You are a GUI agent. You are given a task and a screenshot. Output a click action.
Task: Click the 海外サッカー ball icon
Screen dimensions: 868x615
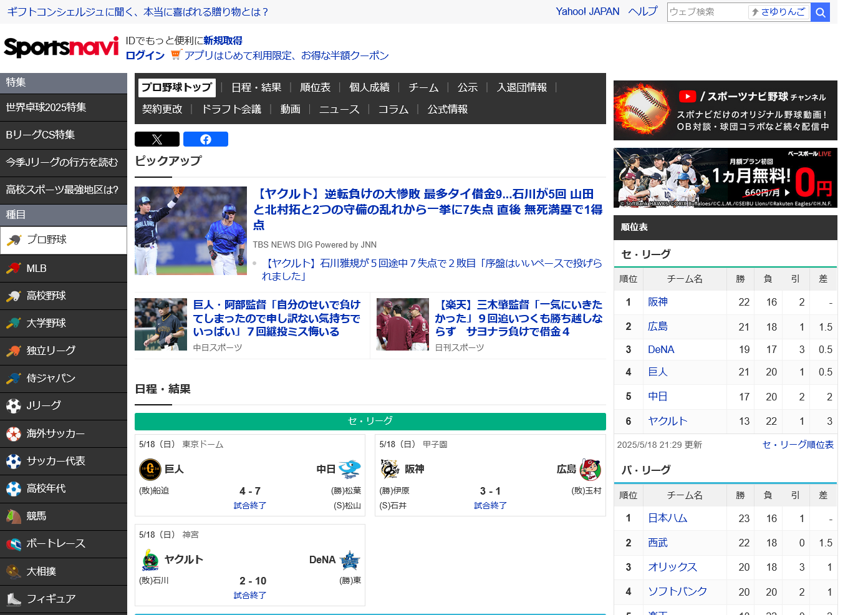[14, 433]
